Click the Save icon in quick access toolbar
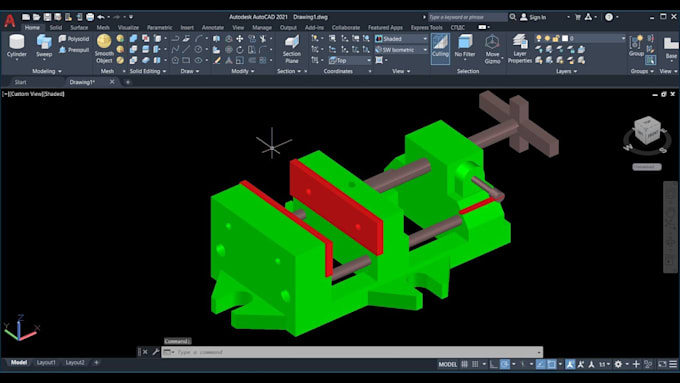This screenshot has width=680, height=383. 47,17
